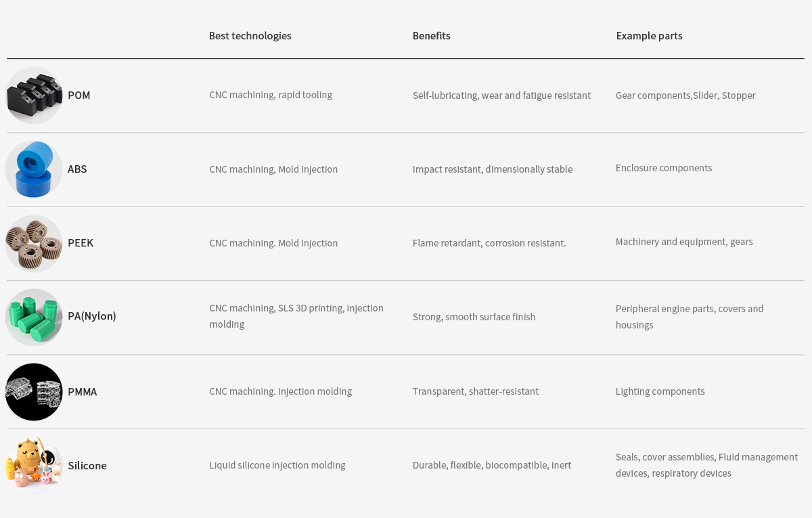The height and width of the screenshot is (518, 812).
Task: Click the black POM parts thumbnail
Action: pyautogui.click(x=34, y=95)
